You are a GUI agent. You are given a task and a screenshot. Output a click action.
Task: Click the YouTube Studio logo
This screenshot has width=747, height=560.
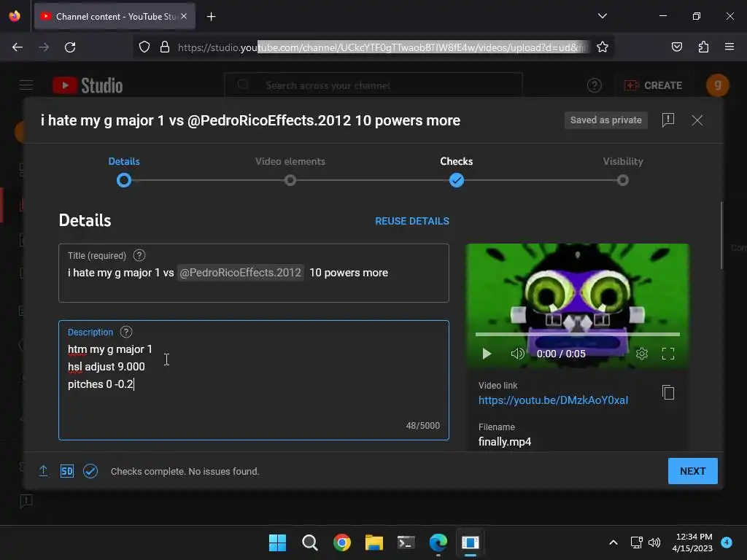coord(88,86)
